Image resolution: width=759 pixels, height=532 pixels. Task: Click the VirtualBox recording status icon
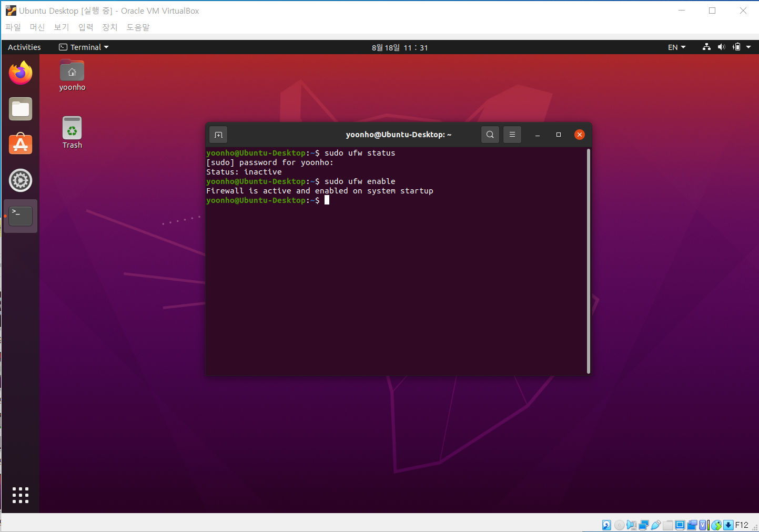(692, 525)
